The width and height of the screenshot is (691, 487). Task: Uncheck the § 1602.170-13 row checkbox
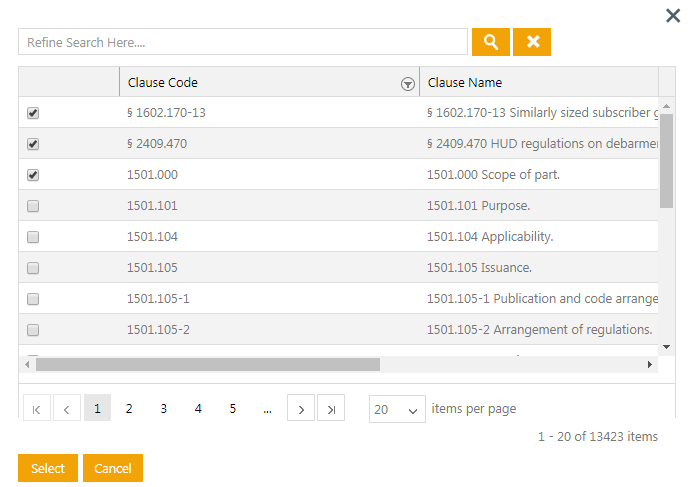33,113
